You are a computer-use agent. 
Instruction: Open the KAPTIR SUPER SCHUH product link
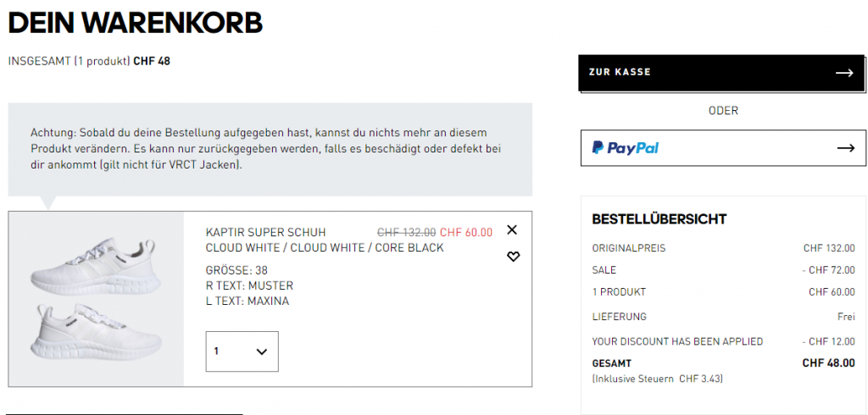click(265, 232)
